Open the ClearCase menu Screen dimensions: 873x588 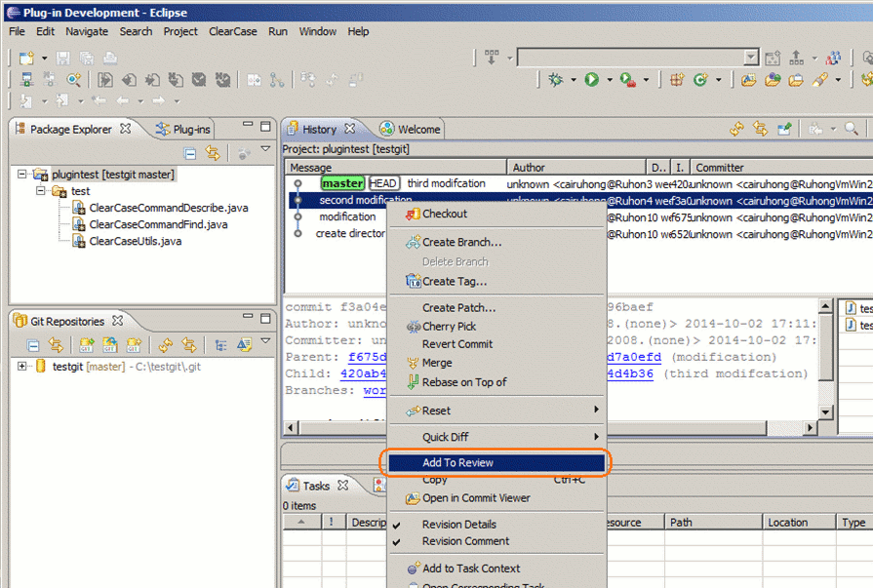[233, 31]
